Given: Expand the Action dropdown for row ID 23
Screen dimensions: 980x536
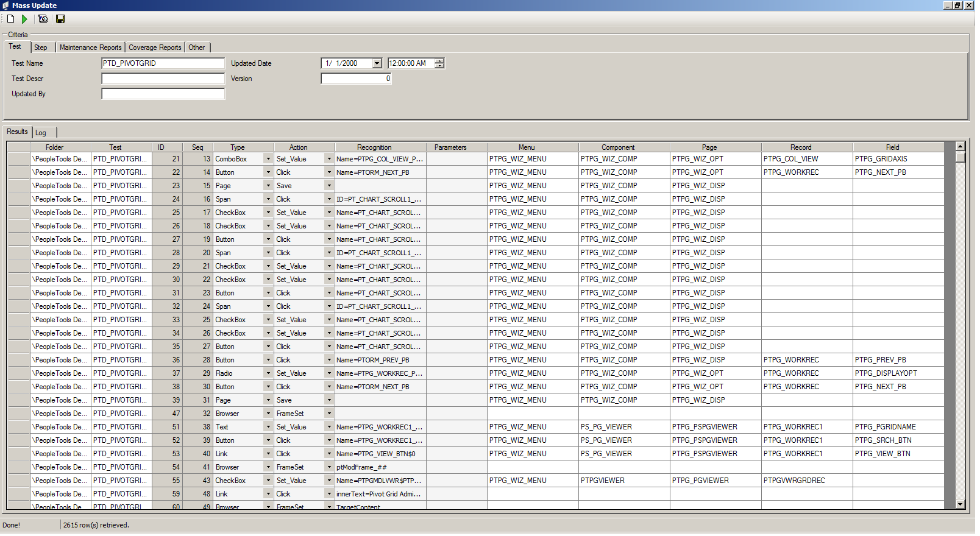Looking at the screenshot, I should (x=329, y=186).
